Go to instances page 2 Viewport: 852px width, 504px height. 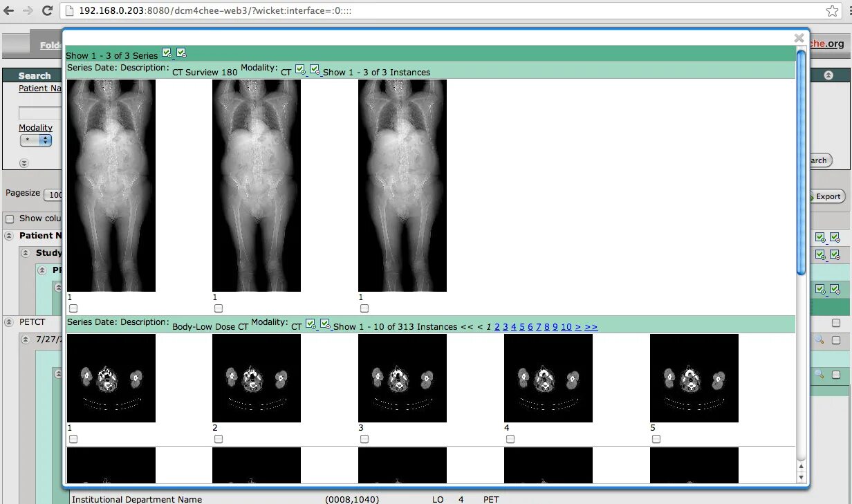coord(497,327)
